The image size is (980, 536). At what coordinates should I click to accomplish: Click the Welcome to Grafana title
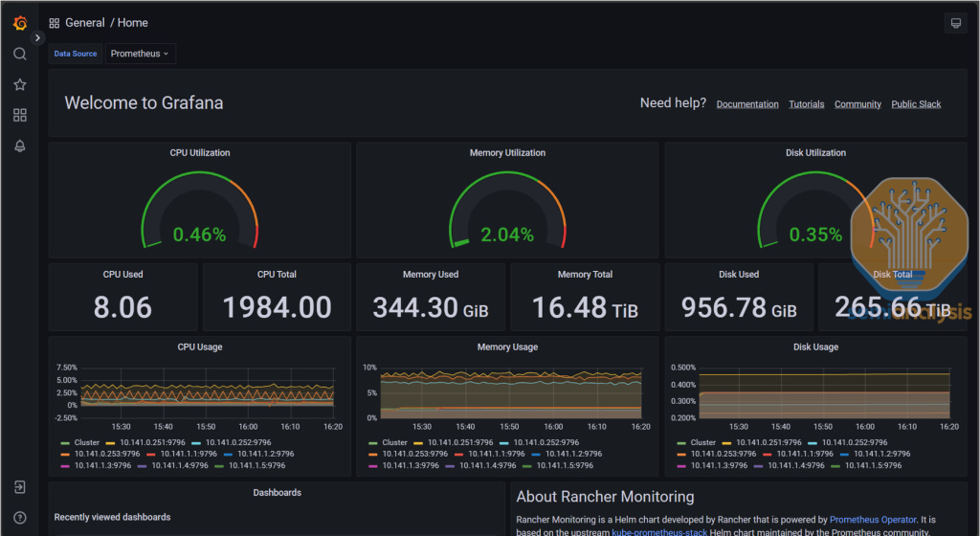144,103
